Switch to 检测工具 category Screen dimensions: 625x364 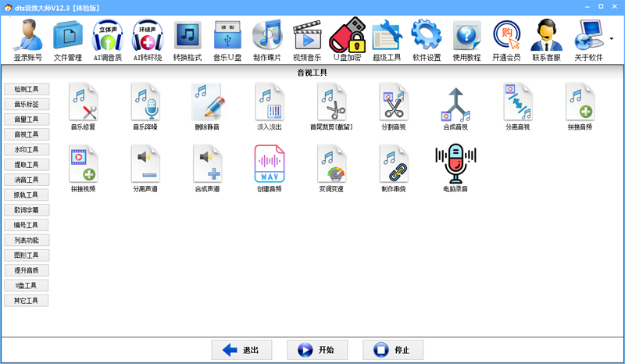tap(27, 89)
